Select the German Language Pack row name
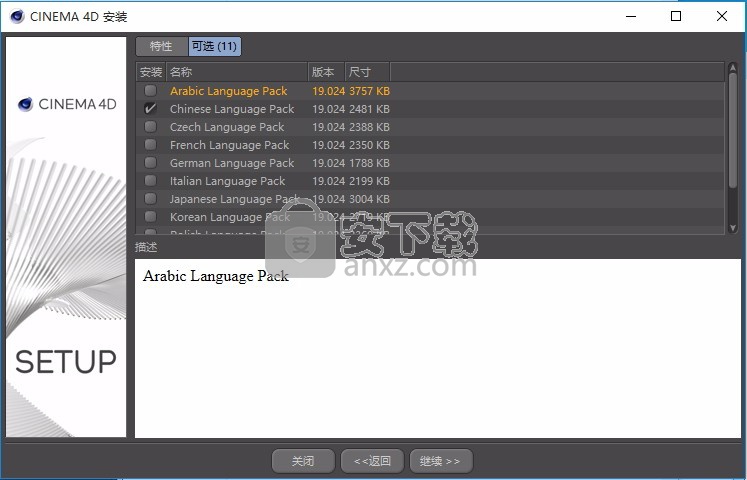Viewport: 747px width, 480px height. coord(232,163)
